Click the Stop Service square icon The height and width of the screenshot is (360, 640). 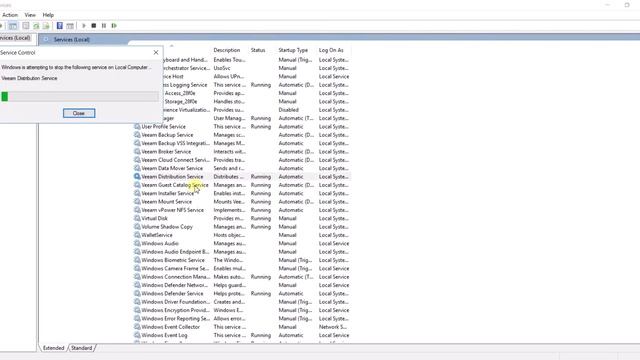[x=93, y=26]
